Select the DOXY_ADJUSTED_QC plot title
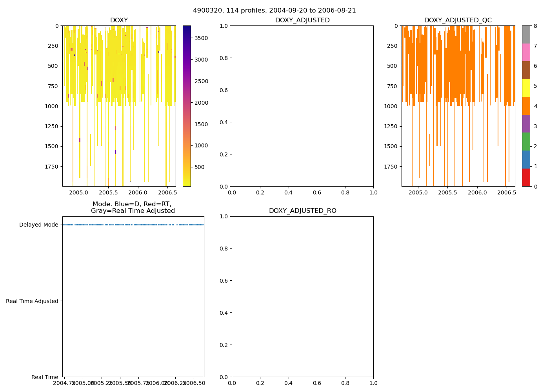Screen dimensions: 549x392 tap(458, 20)
